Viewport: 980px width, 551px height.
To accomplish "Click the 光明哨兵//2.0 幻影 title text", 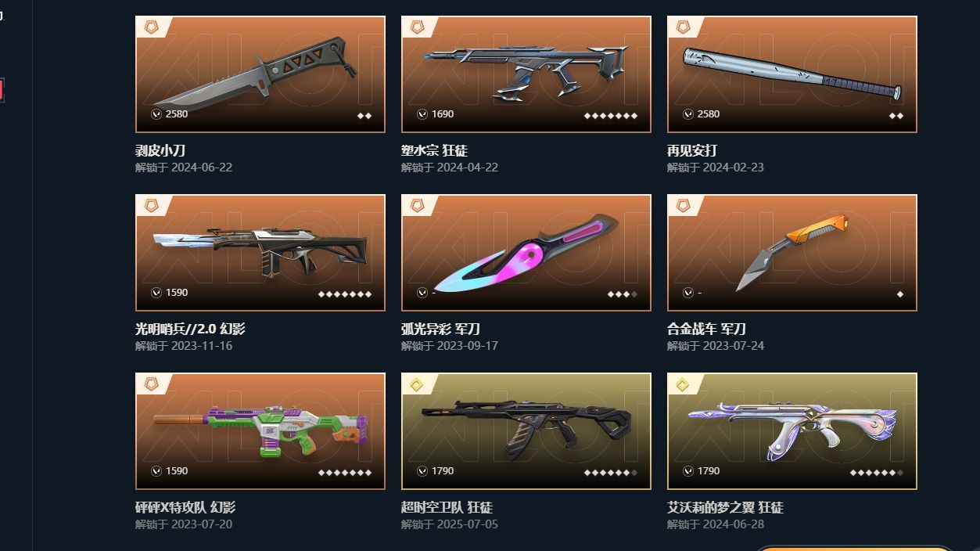I will pyautogui.click(x=190, y=329).
